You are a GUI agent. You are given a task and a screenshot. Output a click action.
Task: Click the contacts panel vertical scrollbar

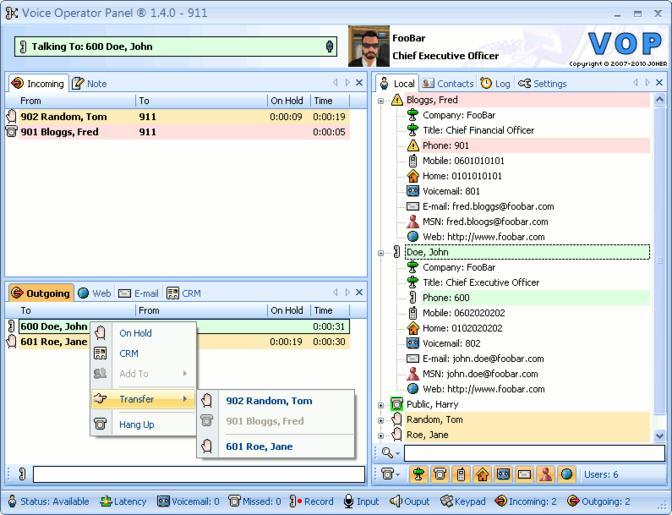(x=660, y=250)
